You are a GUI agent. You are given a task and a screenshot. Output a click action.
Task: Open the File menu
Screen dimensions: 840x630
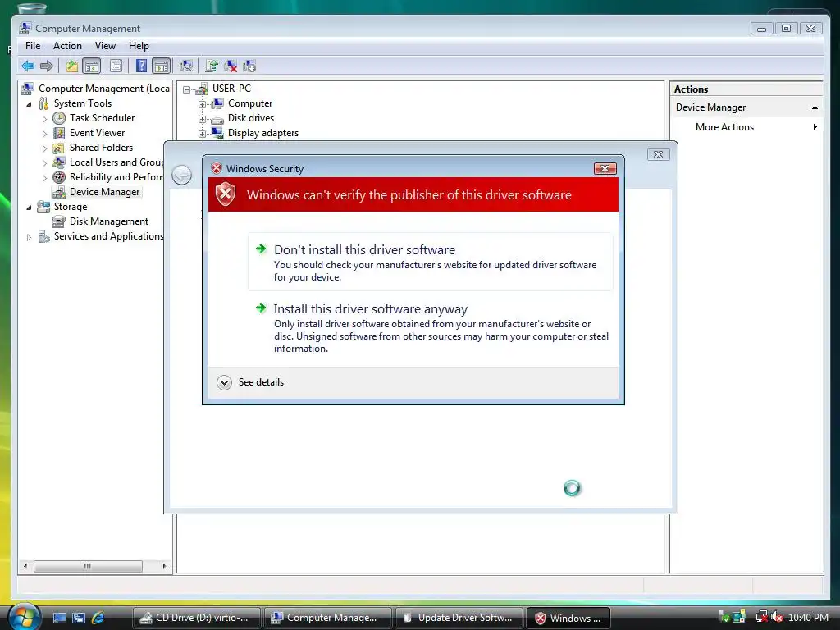(x=33, y=46)
